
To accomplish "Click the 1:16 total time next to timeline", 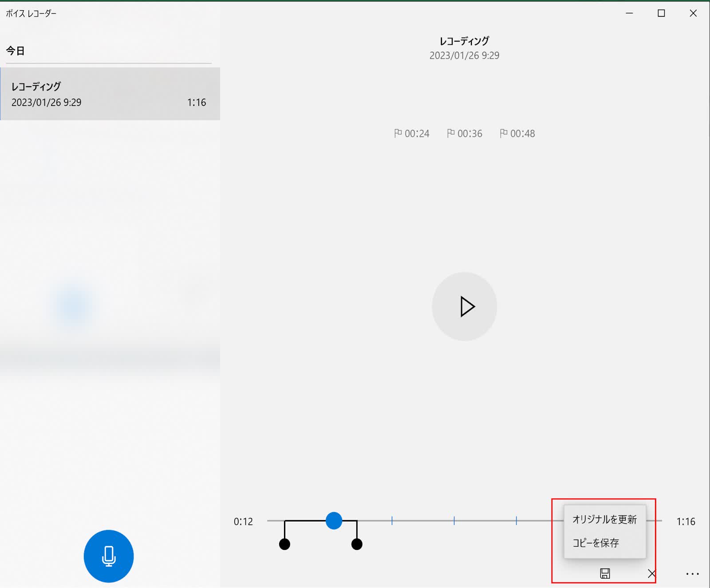I will pos(686,521).
